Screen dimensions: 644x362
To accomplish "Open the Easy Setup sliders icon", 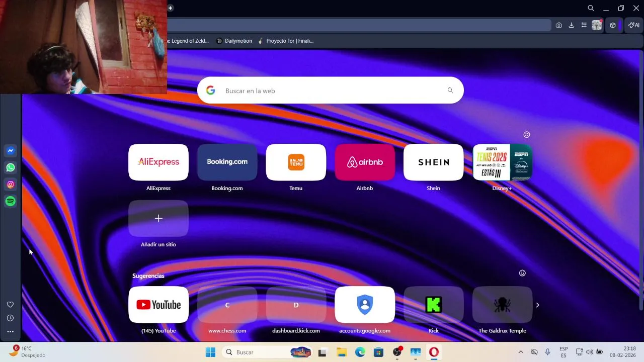I will [x=584, y=25].
